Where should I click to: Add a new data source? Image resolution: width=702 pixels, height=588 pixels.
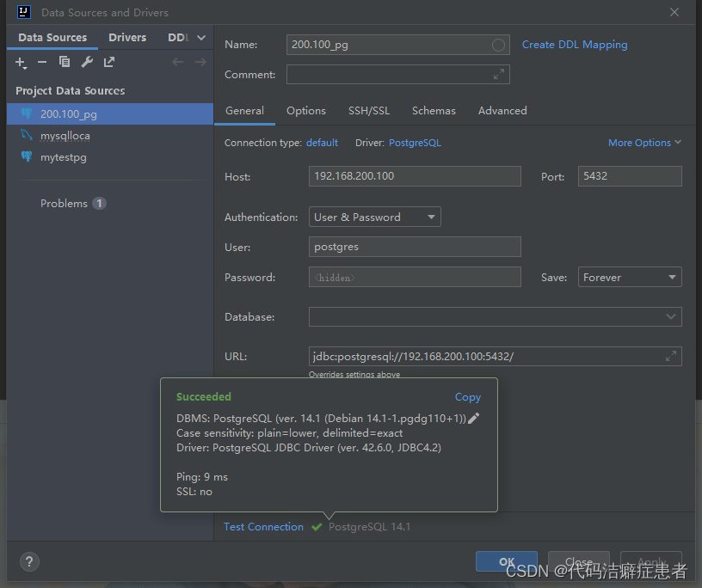point(21,62)
